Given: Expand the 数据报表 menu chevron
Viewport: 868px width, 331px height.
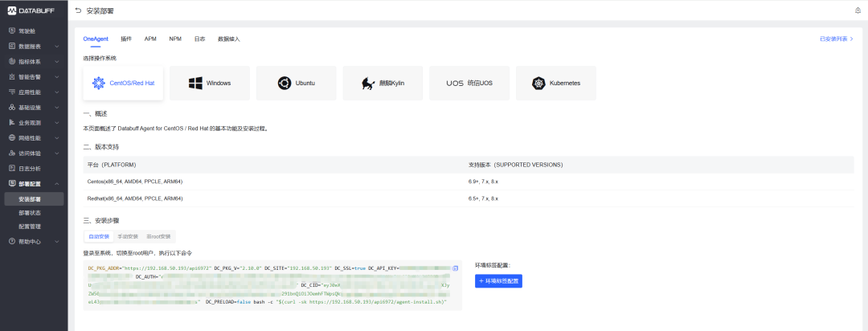Looking at the screenshot, I should coord(57,47).
